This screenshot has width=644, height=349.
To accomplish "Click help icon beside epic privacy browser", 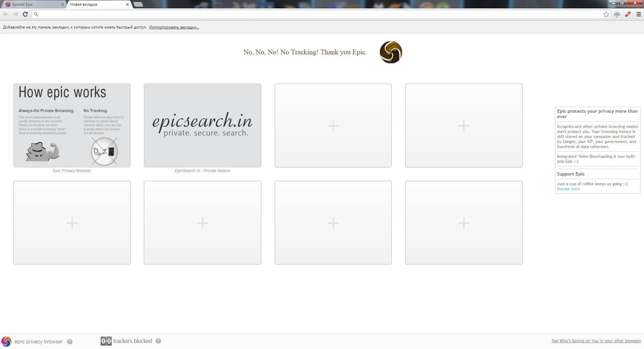I will 70,342.
